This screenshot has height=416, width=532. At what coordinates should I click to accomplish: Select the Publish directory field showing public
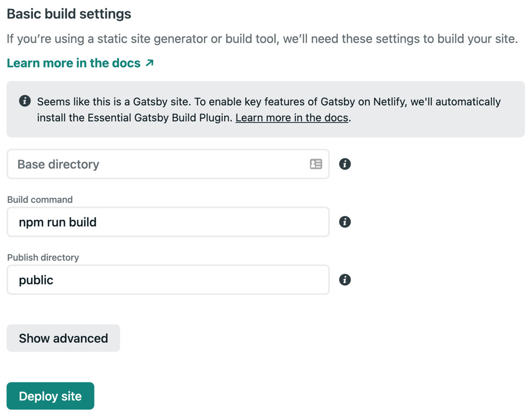point(160,280)
